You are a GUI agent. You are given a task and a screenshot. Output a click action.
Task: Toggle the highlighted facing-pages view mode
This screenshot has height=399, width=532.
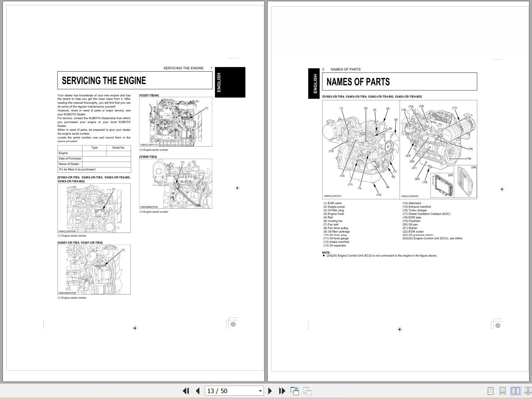515,391
